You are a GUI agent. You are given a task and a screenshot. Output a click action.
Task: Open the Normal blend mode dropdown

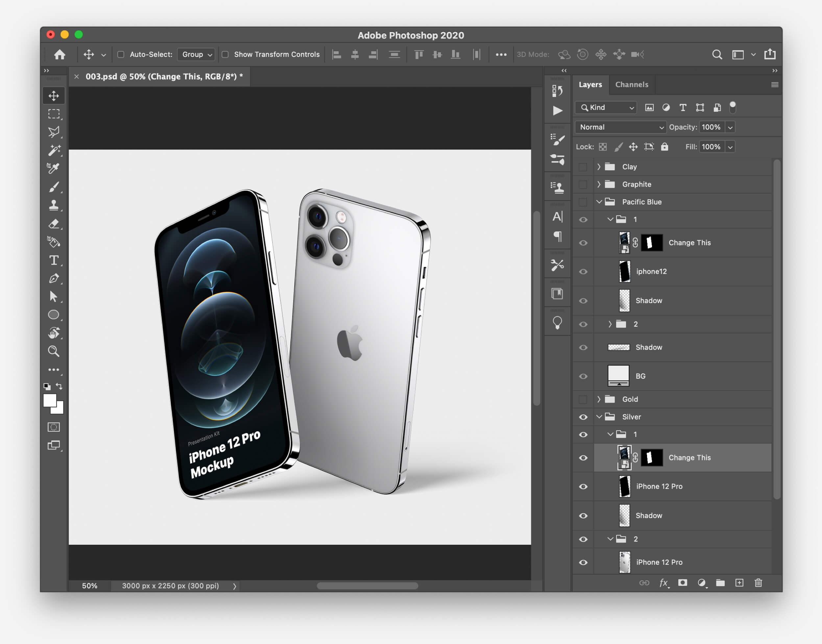click(x=620, y=128)
